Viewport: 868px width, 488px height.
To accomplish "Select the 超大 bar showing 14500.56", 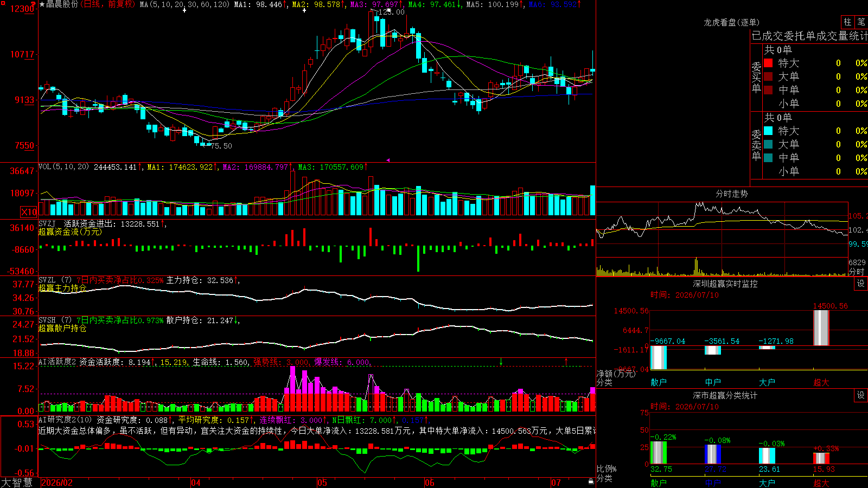I will coord(821,328).
